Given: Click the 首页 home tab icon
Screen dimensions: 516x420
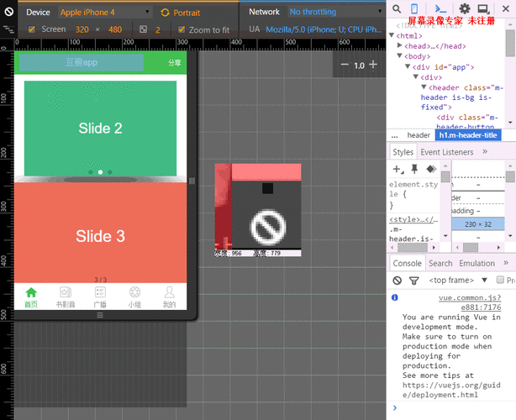Looking at the screenshot, I should coord(31,292).
